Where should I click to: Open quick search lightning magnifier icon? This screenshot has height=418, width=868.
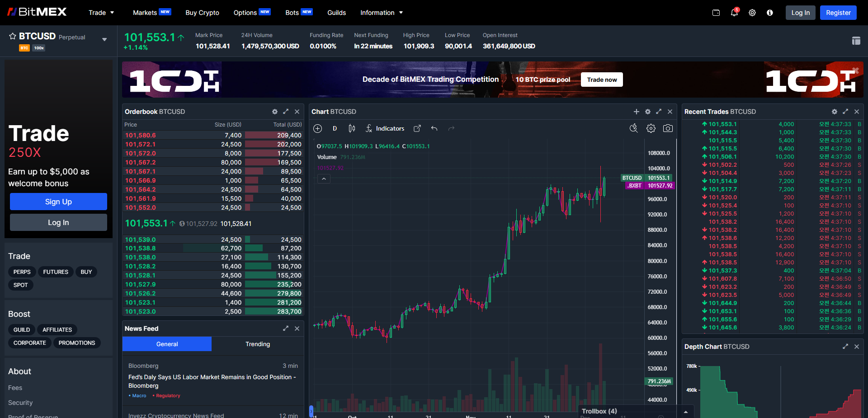(x=634, y=128)
